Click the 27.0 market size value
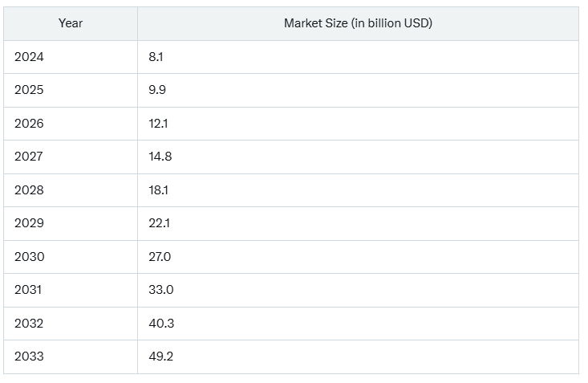The image size is (588, 383). 160,257
